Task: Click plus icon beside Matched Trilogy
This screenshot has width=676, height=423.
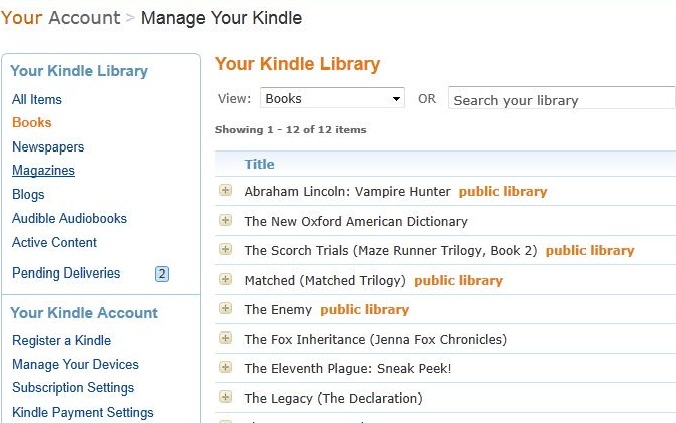Action: click(225, 279)
